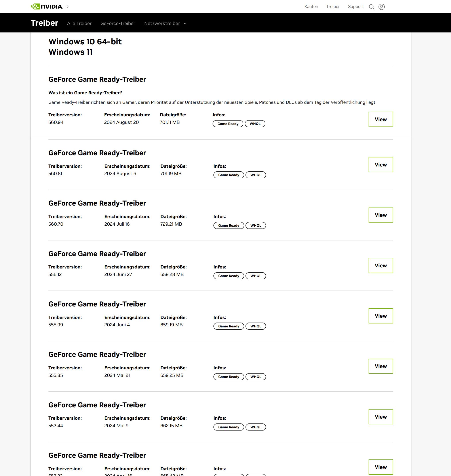Expand the Netzwerktreiber dropdown

165,23
